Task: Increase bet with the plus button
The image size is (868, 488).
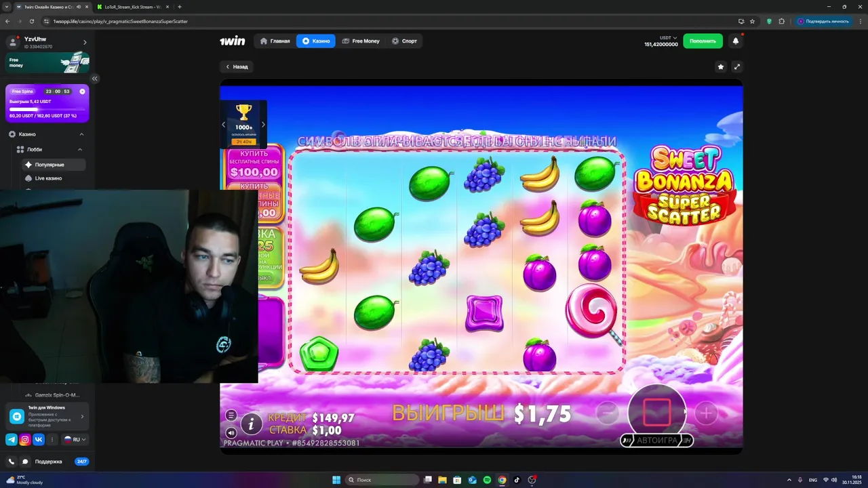Action: click(706, 412)
